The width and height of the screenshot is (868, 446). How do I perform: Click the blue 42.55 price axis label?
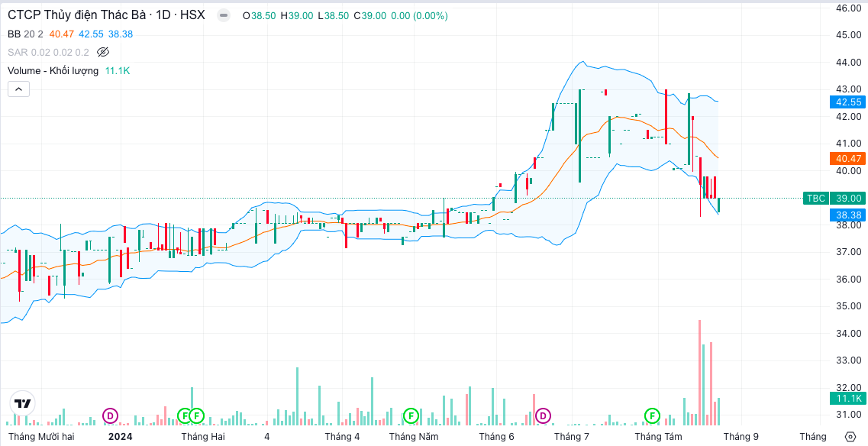point(847,102)
